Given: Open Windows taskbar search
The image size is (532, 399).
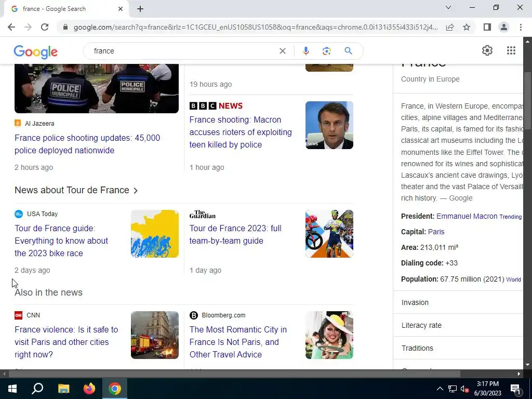Looking at the screenshot, I should (37, 389).
